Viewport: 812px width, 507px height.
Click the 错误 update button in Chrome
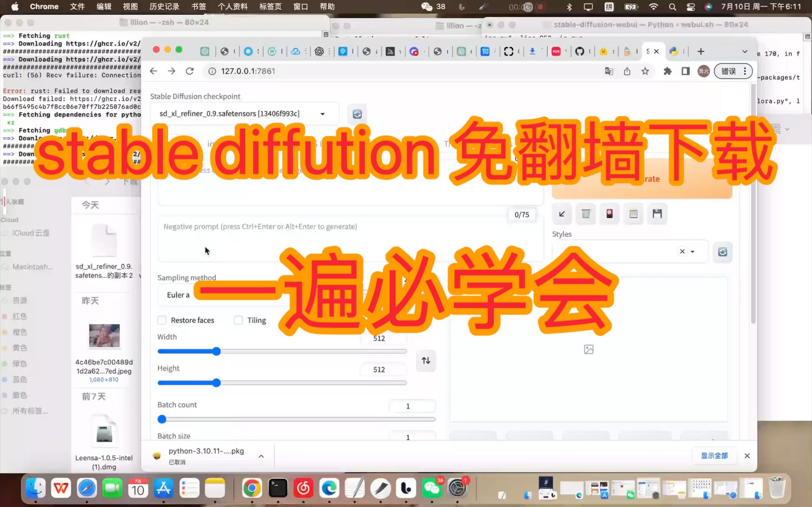click(x=733, y=71)
